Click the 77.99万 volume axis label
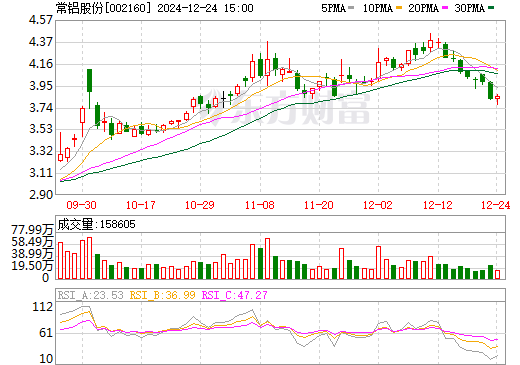The image size is (520, 365). [32, 230]
